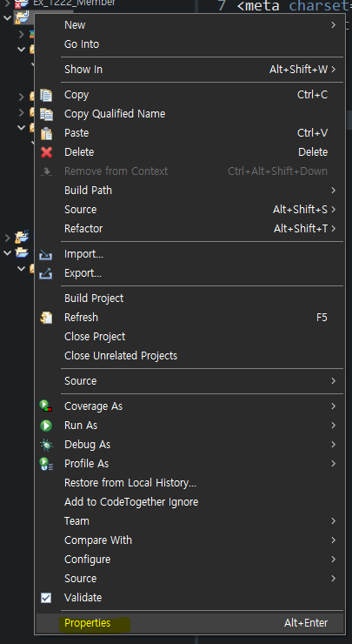Click the Paste clipboard icon
Viewport: 352px width, 644px height.
[x=46, y=133]
